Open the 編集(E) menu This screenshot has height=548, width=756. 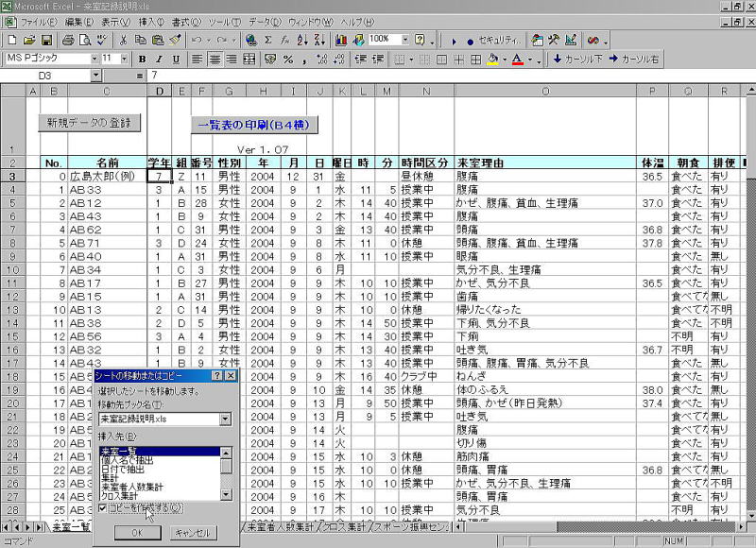[79, 22]
